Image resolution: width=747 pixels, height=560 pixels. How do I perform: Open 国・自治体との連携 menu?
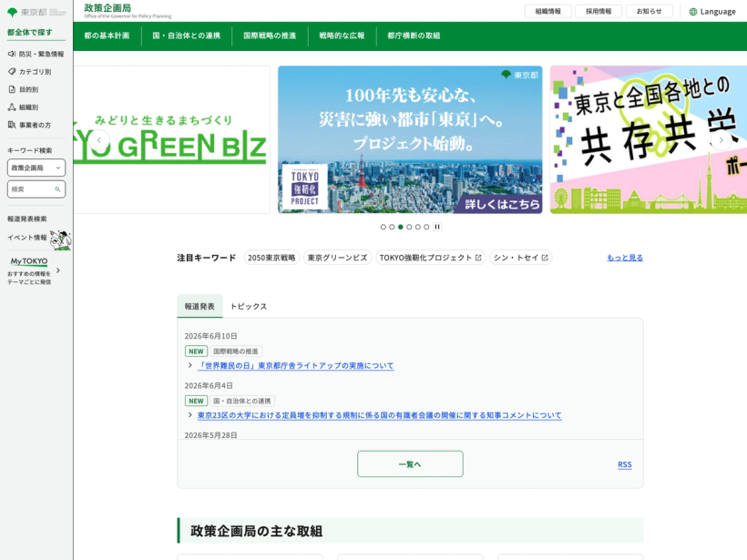click(x=186, y=36)
